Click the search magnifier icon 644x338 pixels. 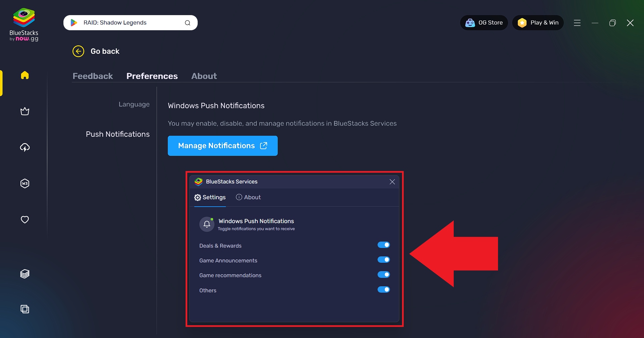tap(188, 23)
